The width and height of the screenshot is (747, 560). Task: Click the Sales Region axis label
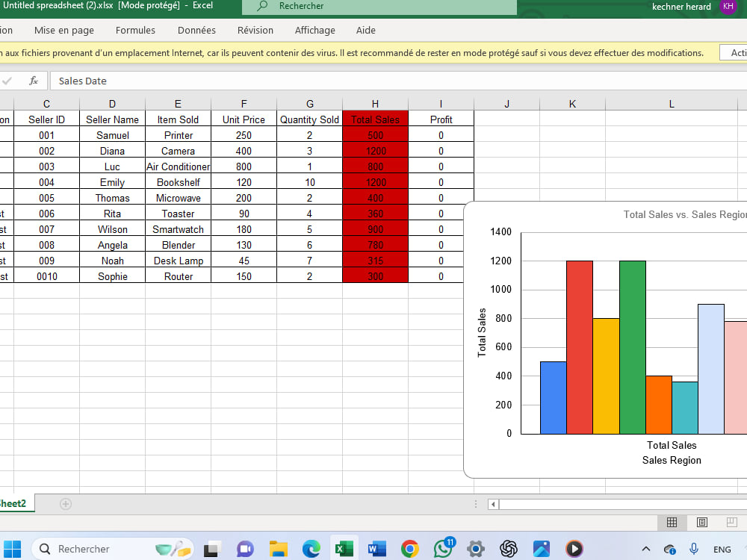point(672,460)
